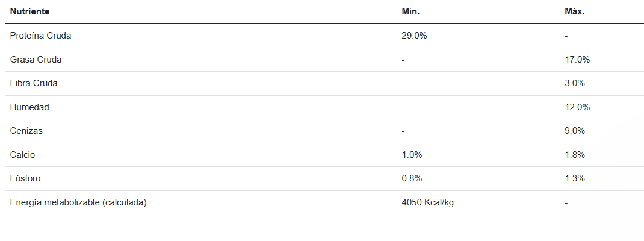Select the "Fibra Cruda" row label
Image resolution: width=644 pixels, height=241 pixels.
coord(34,83)
